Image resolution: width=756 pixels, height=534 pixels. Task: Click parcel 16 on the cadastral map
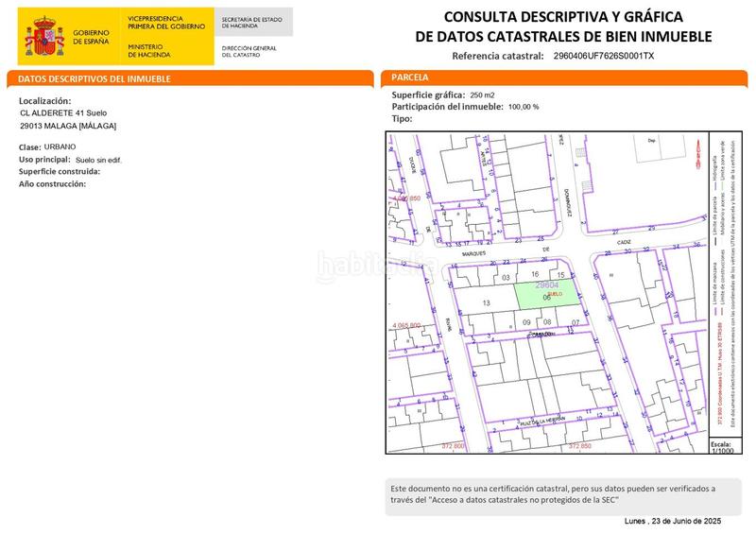click(534, 273)
